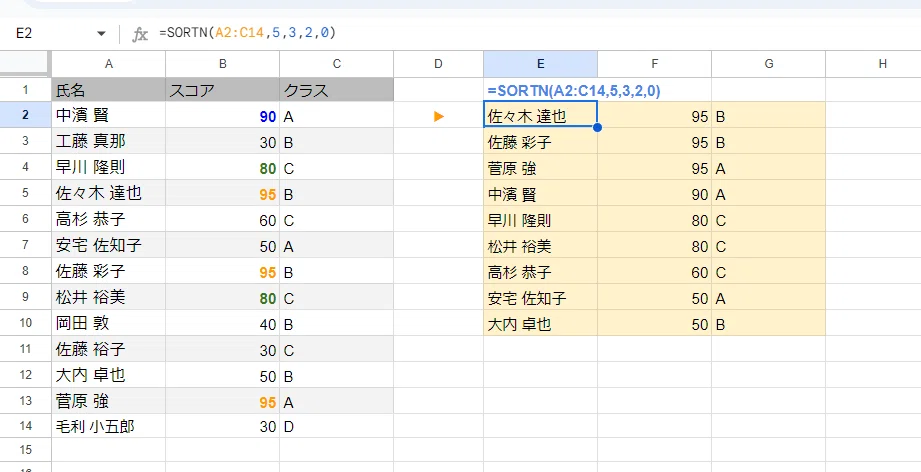Image resolution: width=921 pixels, height=472 pixels.
Task: Select row 1 header
Action: pyautogui.click(x=26, y=90)
